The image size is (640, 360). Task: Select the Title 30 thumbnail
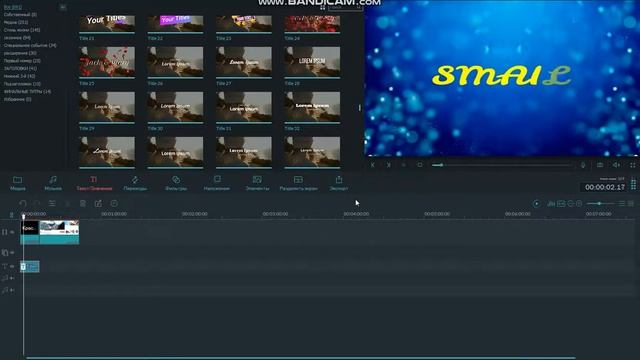click(x=176, y=107)
